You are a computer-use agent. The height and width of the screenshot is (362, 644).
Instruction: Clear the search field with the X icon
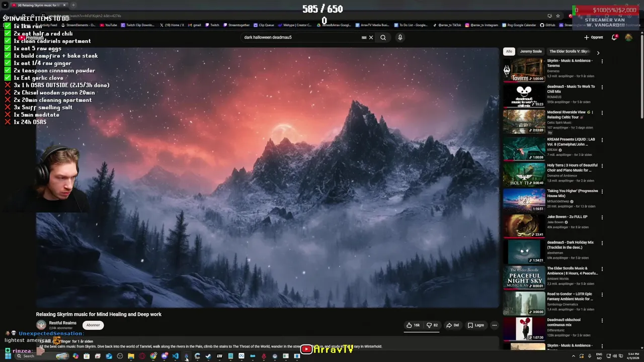(371, 37)
